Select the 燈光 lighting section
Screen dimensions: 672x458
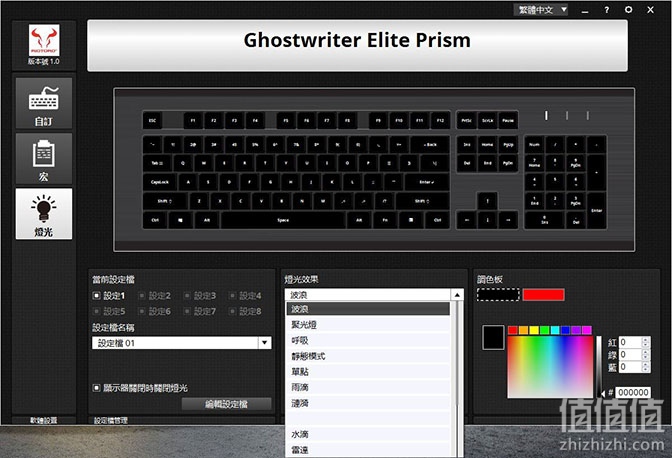pyautogui.click(x=44, y=214)
